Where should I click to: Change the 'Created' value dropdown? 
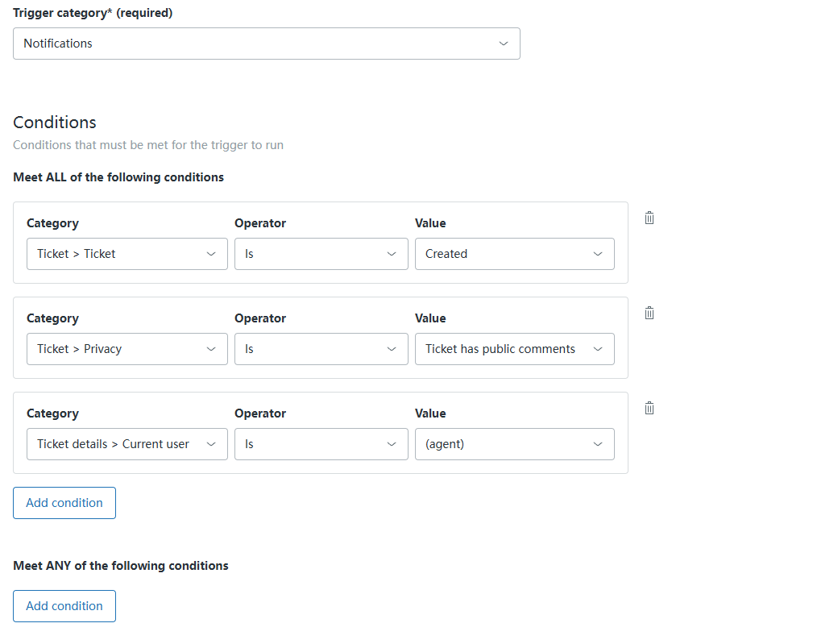pyautogui.click(x=514, y=254)
